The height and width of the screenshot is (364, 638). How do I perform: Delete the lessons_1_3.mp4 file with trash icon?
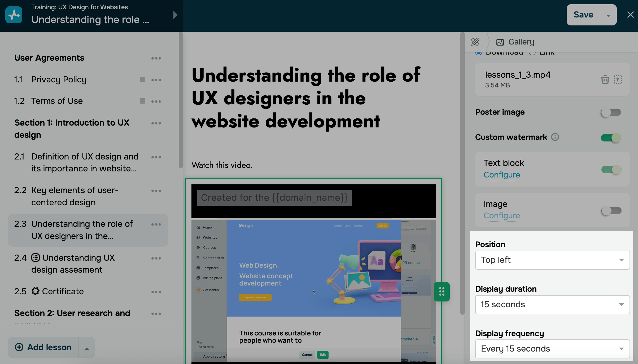(605, 79)
